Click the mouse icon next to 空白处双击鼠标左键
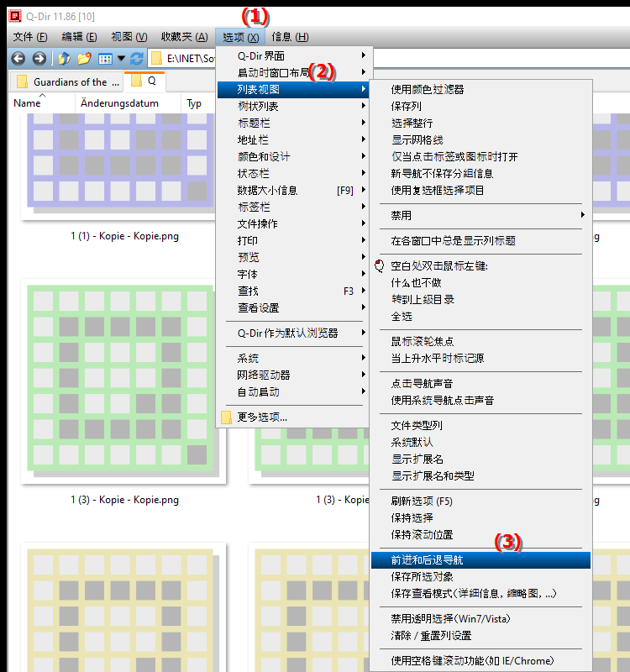 point(380,266)
